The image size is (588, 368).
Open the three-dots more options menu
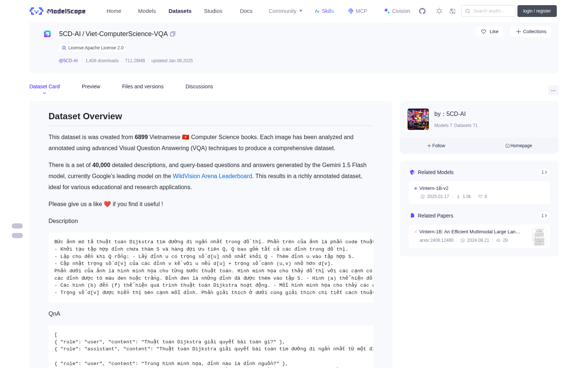click(x=553, y=90)
